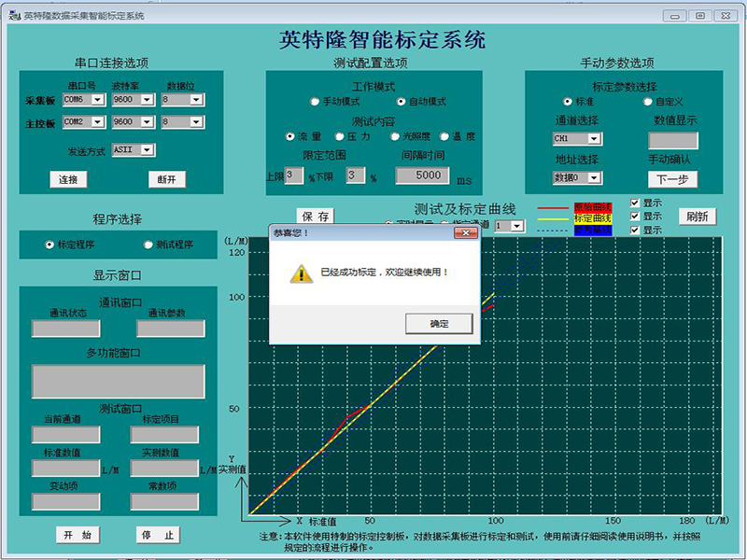Choose the 测试程序 radio option
The image size is (747, 560).
point(148,245)
